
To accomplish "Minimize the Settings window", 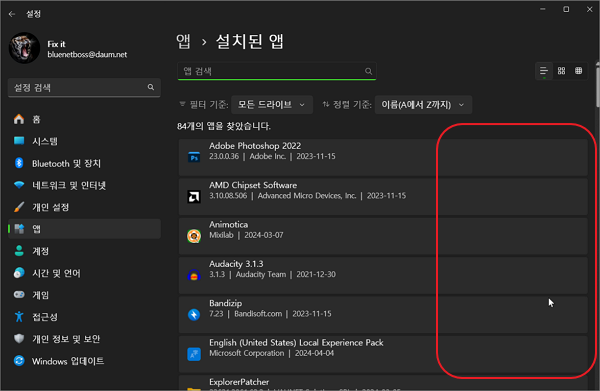I will pos(543,9).
